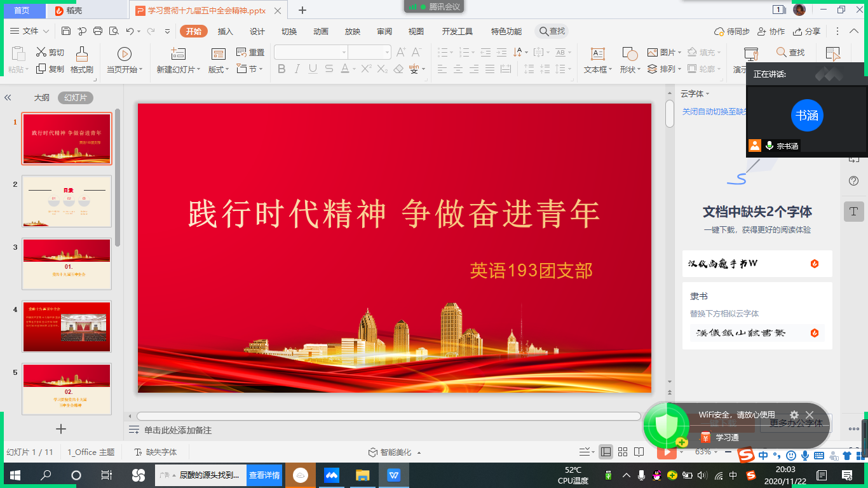The width and height of the screenshot is (868, 488).
Task: Collapse the slide panel with double chevron
Action: [8, 98]
